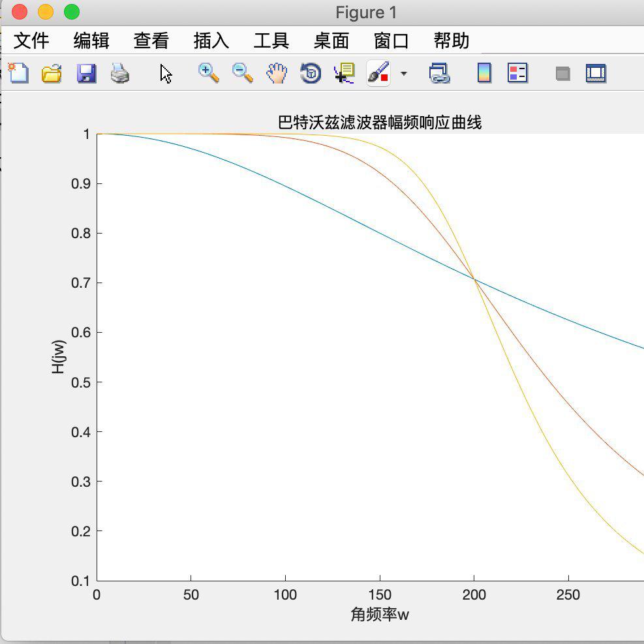Maximize Figure 1 with green button
644x644 pixels.
72,12
